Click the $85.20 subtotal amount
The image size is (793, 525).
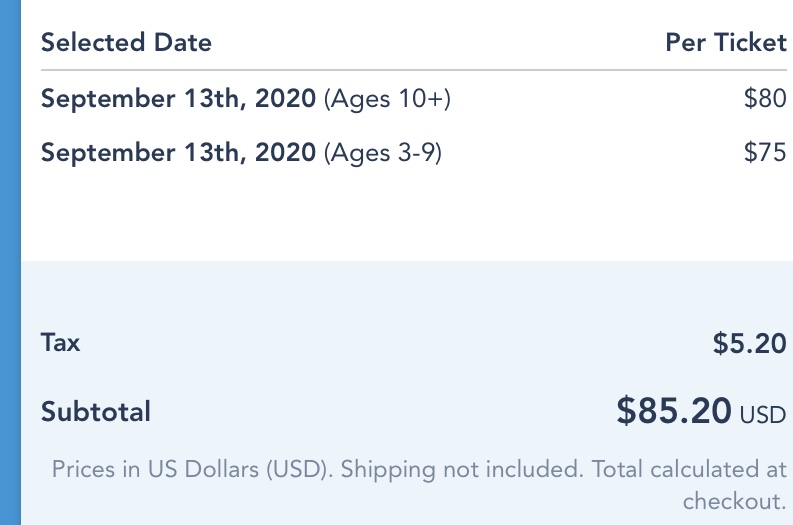pyautogui.click(x=673, y=410)
